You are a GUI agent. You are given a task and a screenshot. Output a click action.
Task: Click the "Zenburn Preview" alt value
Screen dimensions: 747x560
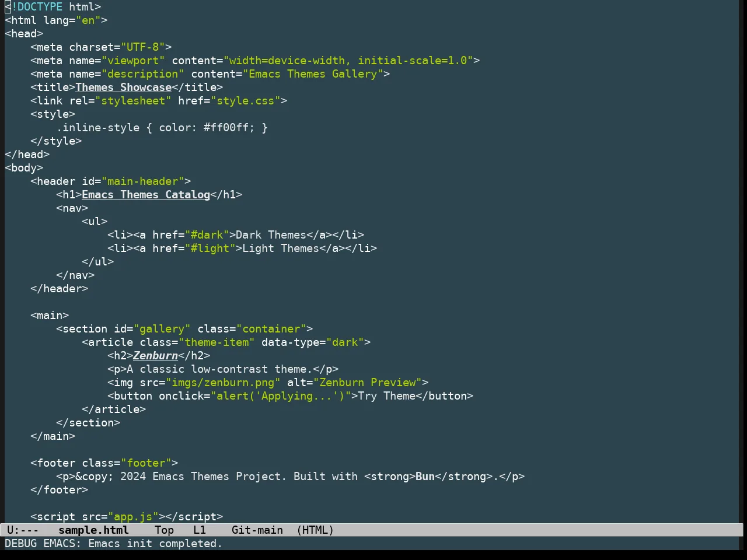point(368,383)
